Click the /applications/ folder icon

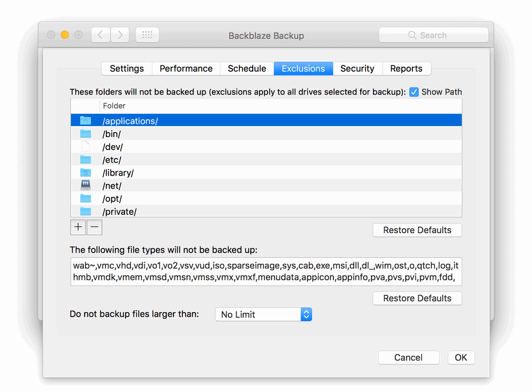86,120
